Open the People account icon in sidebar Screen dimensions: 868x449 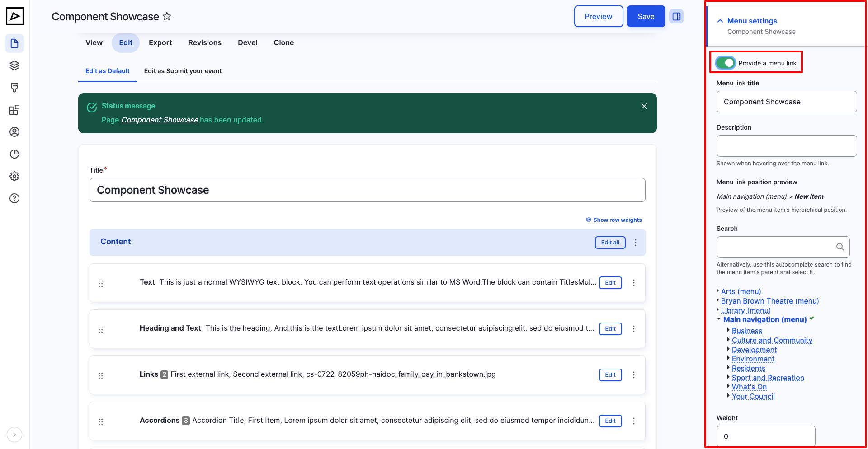[x=14, y=132]
